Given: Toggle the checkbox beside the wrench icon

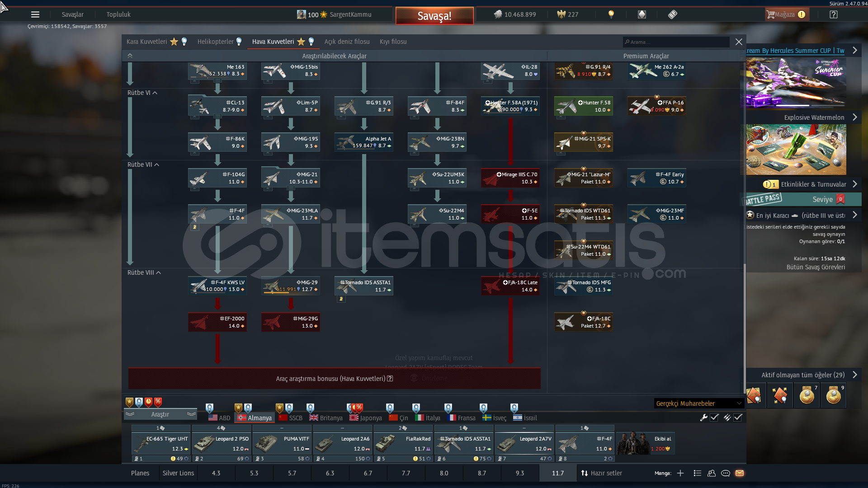Looking at the screenshot, I should tap(714, 418).
